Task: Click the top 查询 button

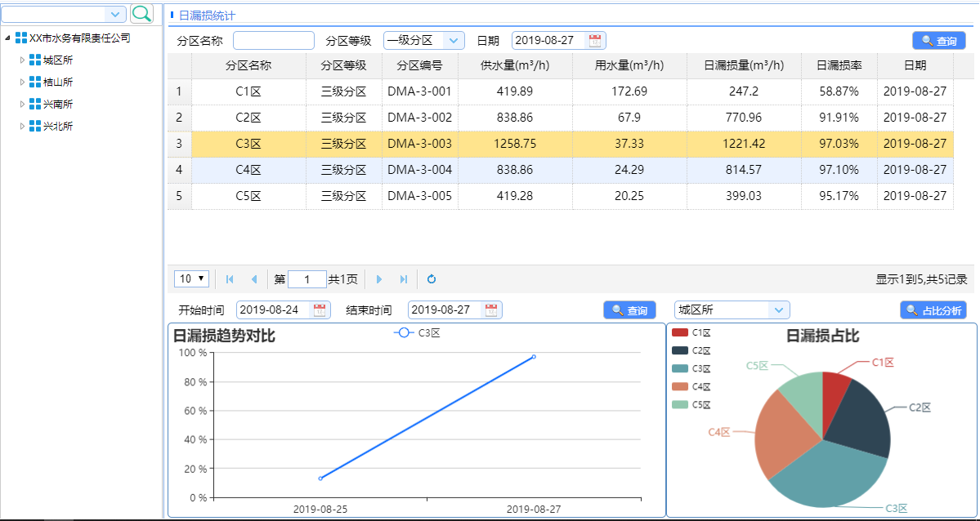Action: pyautogui.click(x=939, y=41)
